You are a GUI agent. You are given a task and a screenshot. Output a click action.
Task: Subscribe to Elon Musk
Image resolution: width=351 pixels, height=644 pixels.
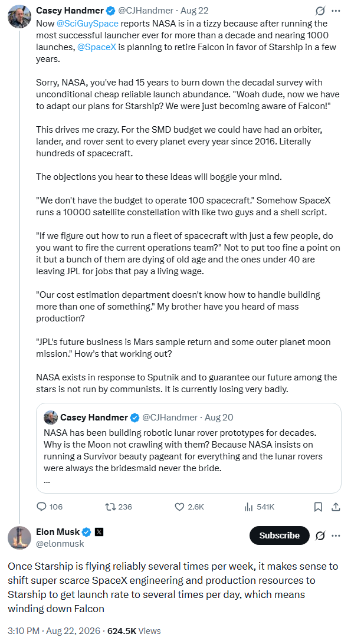pos(280,535)
